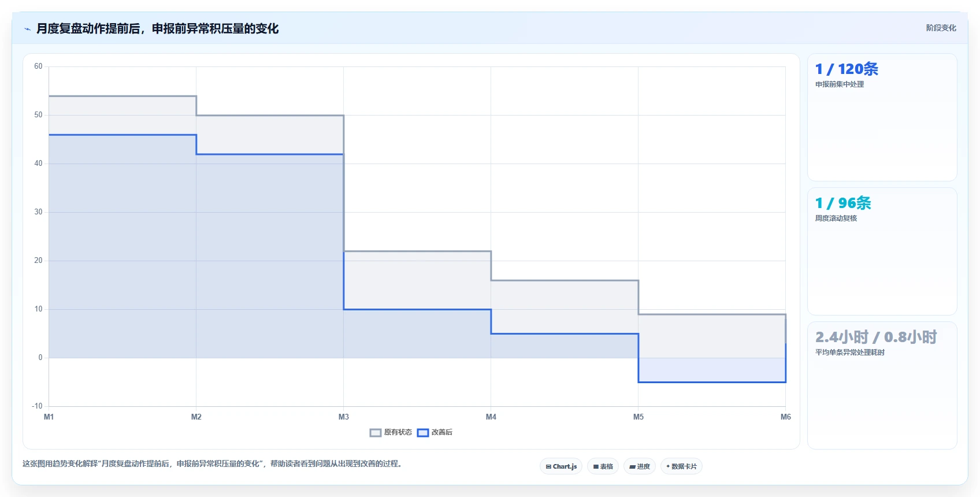Click the 平均单条异常处理耗时 caption
Screen dimensions: 980x497
pos(850,353)
